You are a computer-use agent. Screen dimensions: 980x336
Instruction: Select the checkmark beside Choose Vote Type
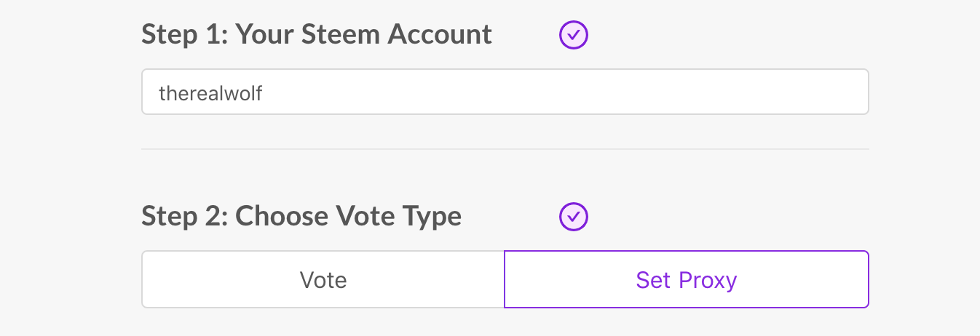[x=574, y=216]
